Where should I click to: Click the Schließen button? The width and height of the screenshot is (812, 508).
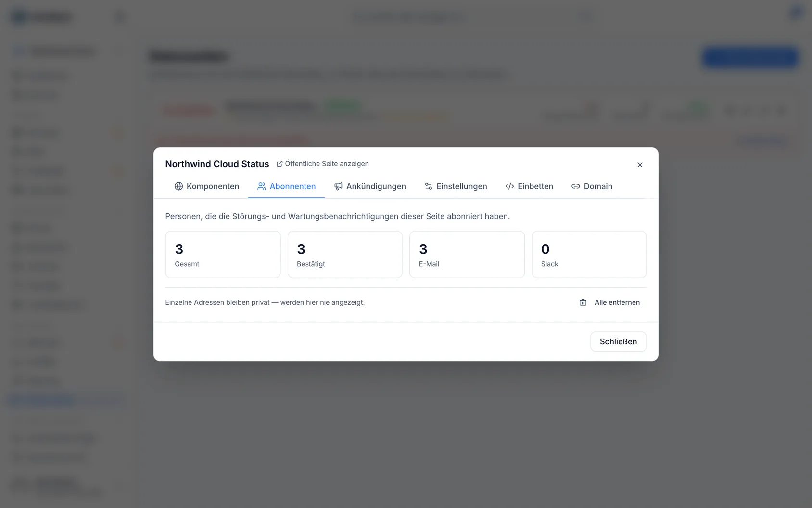pyautogui.click(x=618, y=341)
